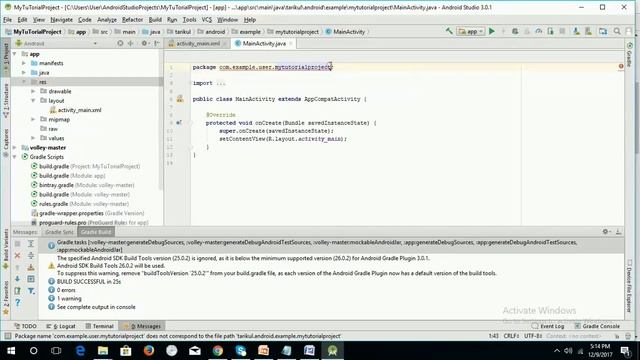This screenshot has width=640, height=360.
Task: Click the Debug app bug icon
Action: coord(515,31)
